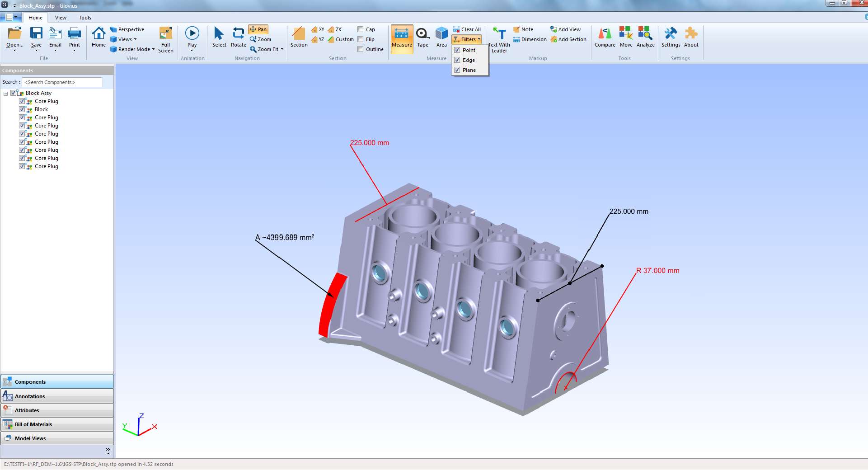
Task: Activate the Tape measure tool
Action: 422,37
